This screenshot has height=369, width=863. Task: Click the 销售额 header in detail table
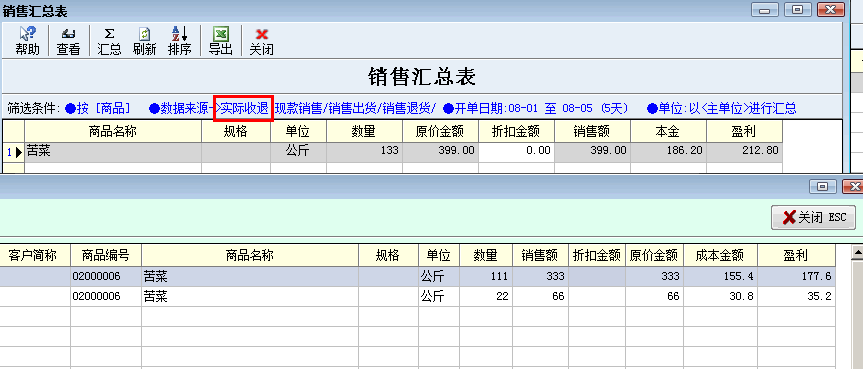(540, 256)
